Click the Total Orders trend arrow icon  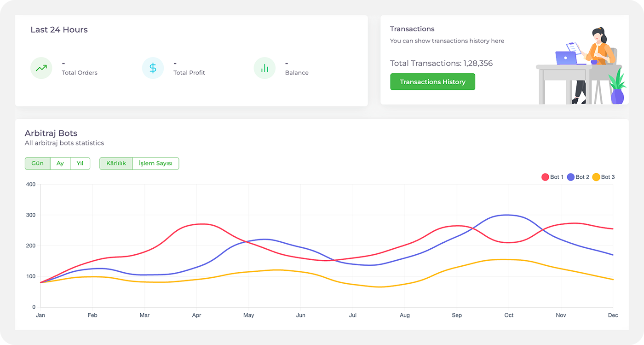click(x=41, y=68)
